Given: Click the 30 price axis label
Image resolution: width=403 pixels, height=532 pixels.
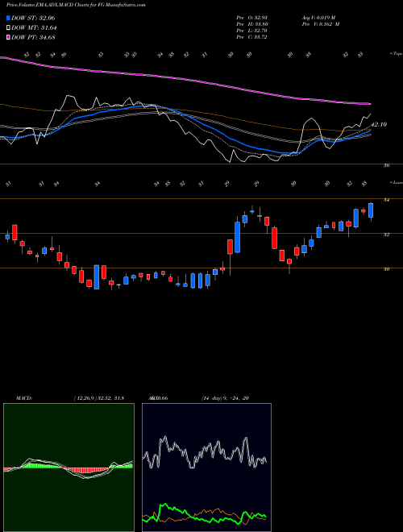Looking at the screenshot, I should pyautogui.click(x=387, y=269).
